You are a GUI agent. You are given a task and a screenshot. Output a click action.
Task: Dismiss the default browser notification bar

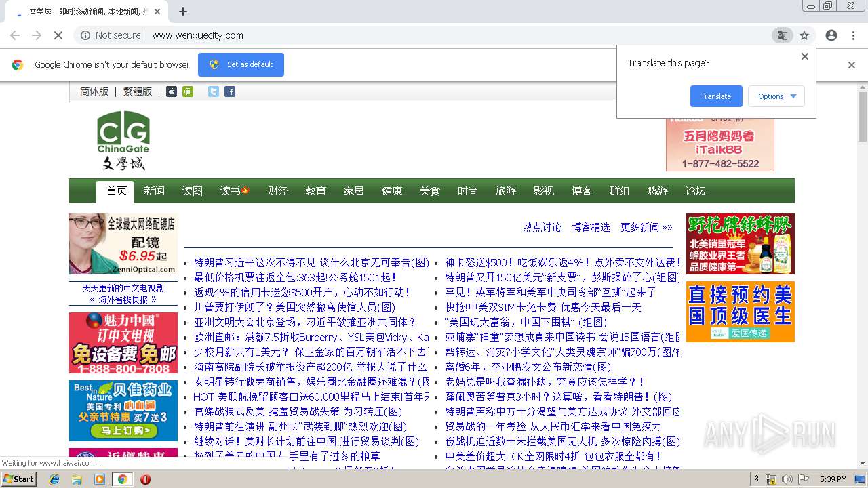pyautogui.click(x=852, y=65)
